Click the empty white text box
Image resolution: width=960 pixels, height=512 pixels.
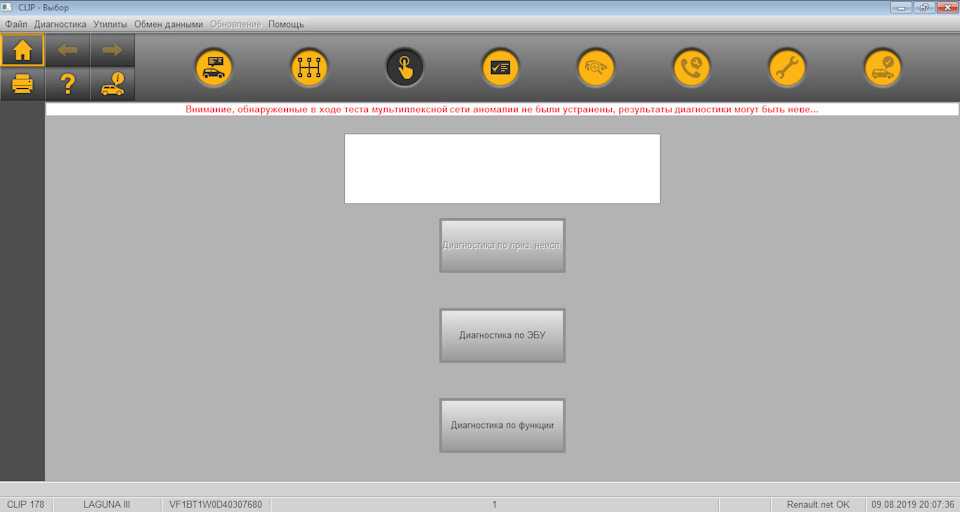click(x=502, y=169)
